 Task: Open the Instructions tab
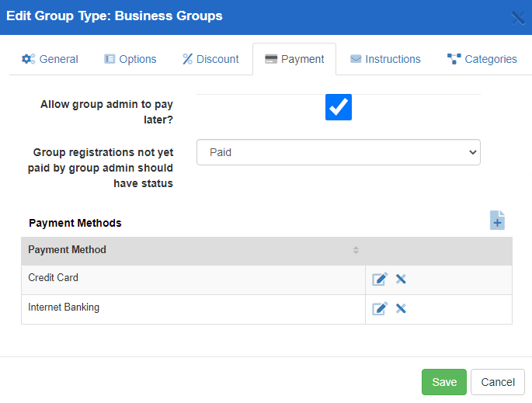[385, 59]
